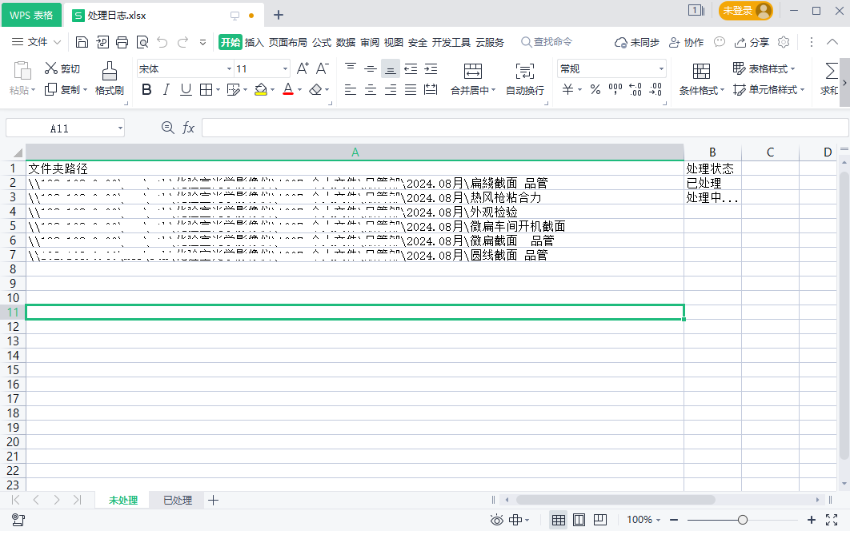Align text to top

click(x=351, y=68)
